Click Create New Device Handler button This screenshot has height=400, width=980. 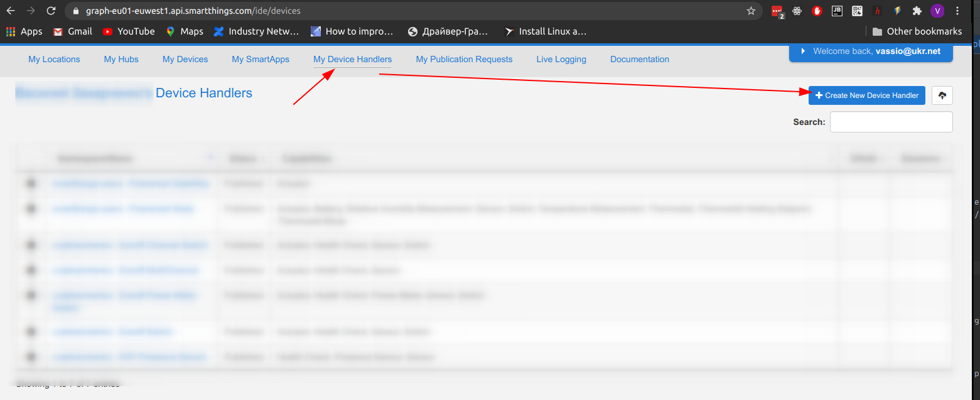click(866, 95)
